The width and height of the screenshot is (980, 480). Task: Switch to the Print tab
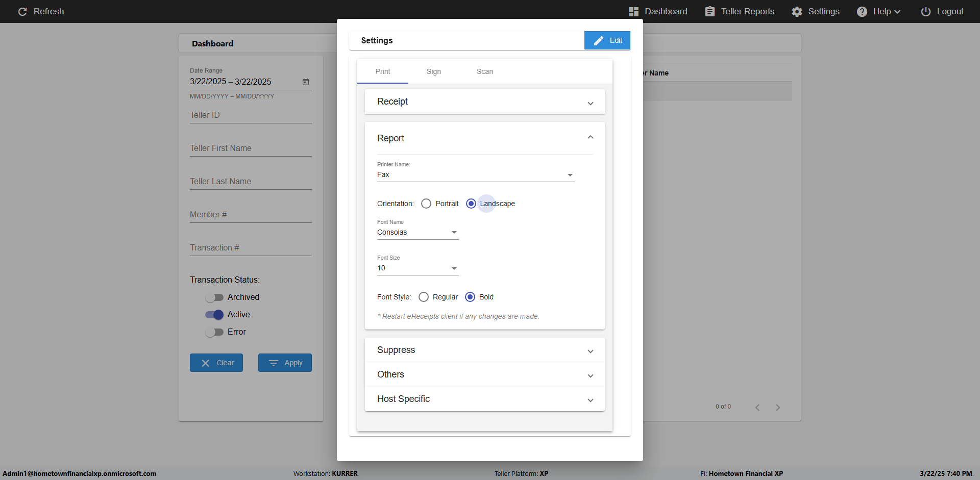pos(383,71)
